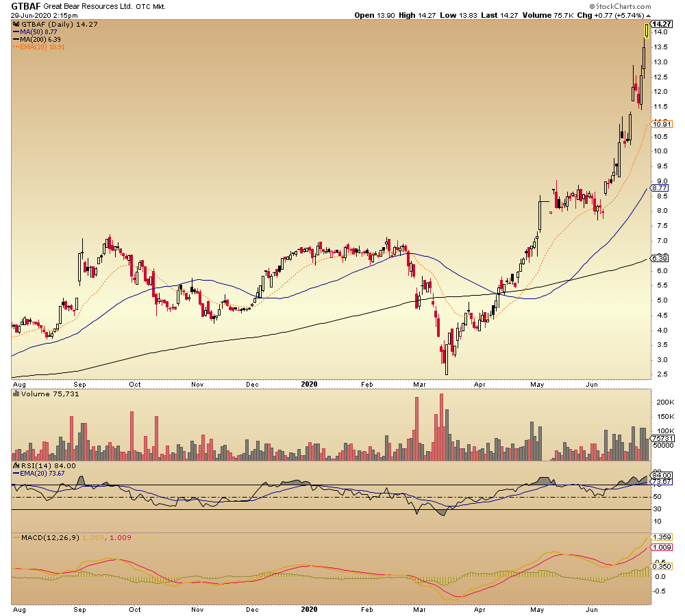Select the GTBAF ticker symbol in the header
This screenshot has height=616, width=685.
[26, 6]
